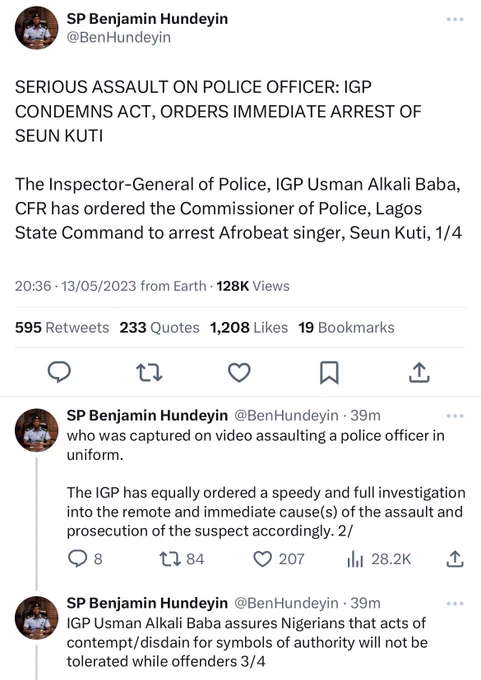Open more options on the 3/4 reply tweet
481x680 pixels.
(x=455, y=604)
